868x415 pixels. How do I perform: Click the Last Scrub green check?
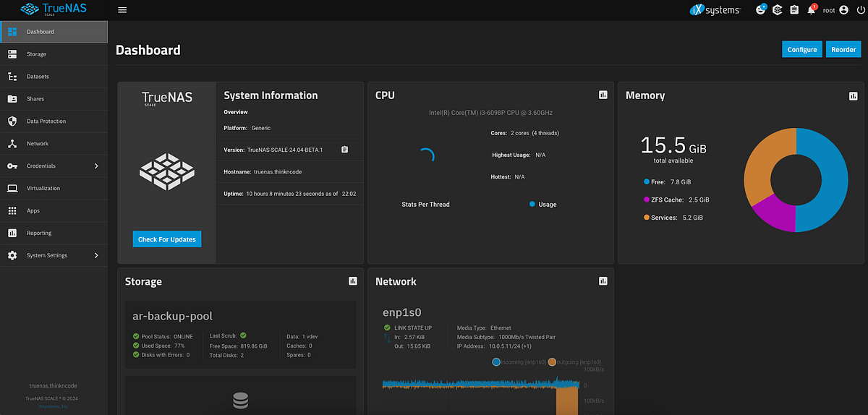[243, 335]
